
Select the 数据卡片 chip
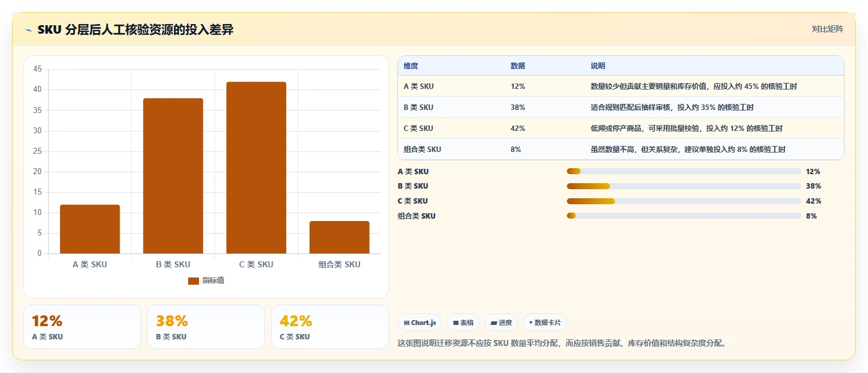click(545, 323)
